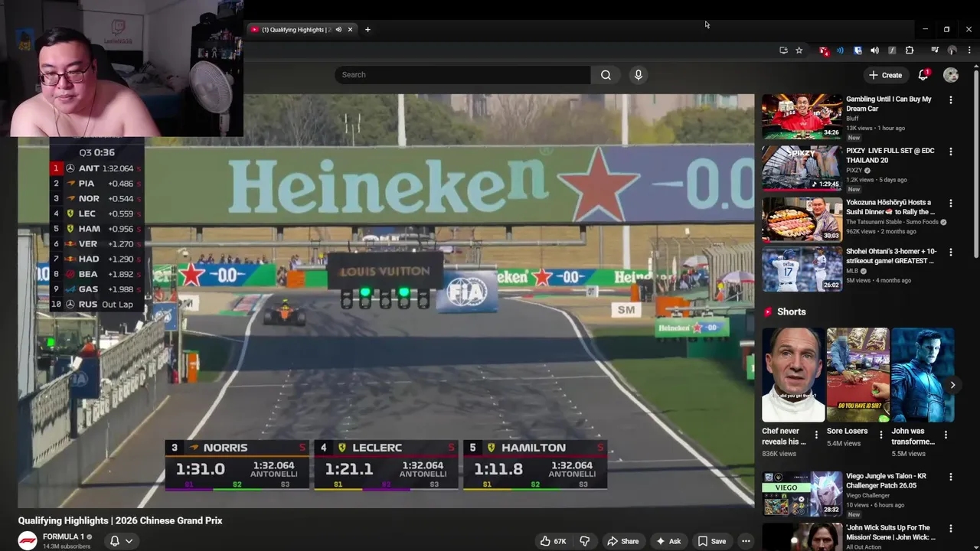Open options for Chef never reveals short
980x551 pixels.
[816, 435]
